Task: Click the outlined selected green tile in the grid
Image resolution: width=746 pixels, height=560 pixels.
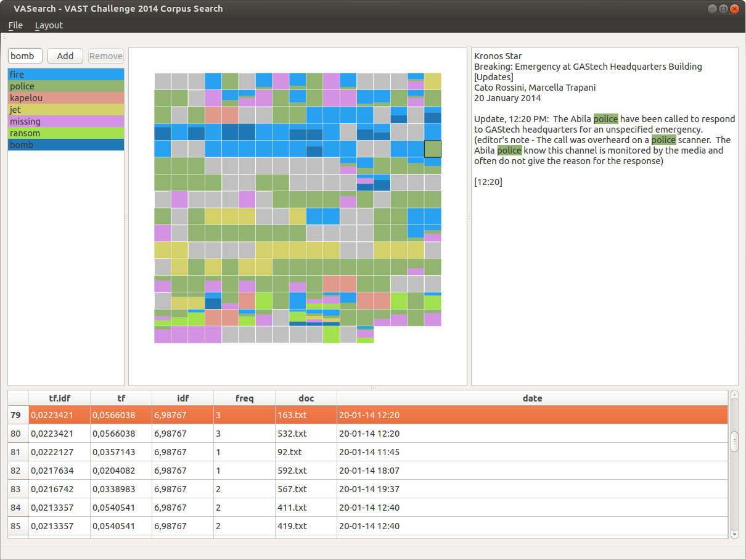Action: coord(433,149)
